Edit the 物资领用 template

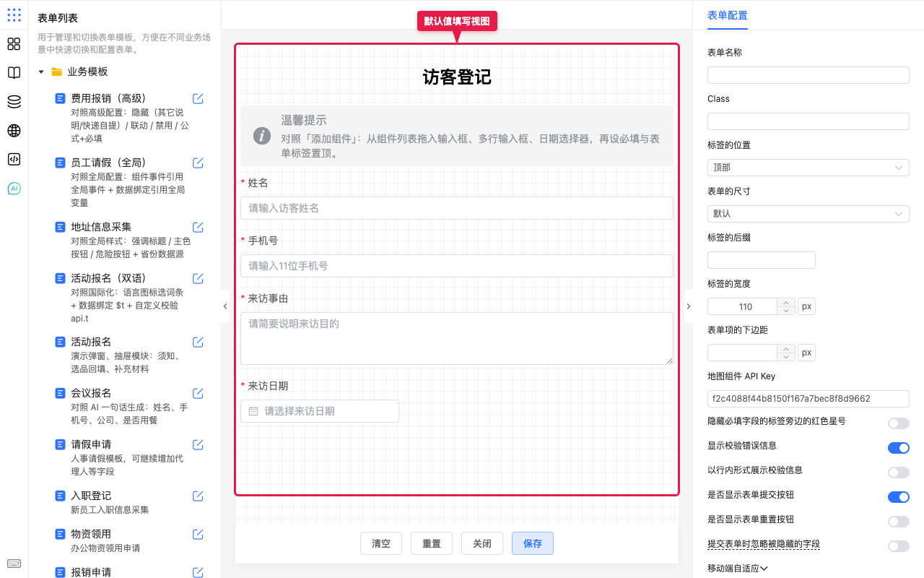(198, 535)
